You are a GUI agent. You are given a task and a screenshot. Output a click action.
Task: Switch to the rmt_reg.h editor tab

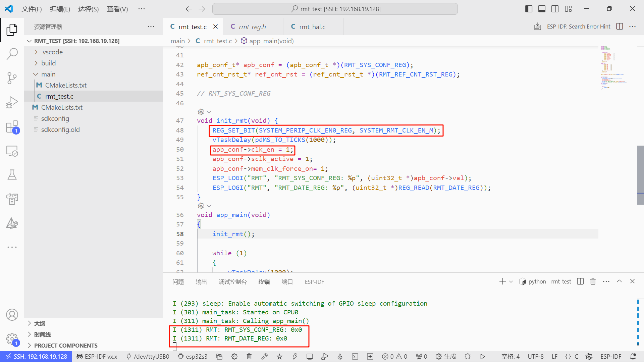[252, 27]
